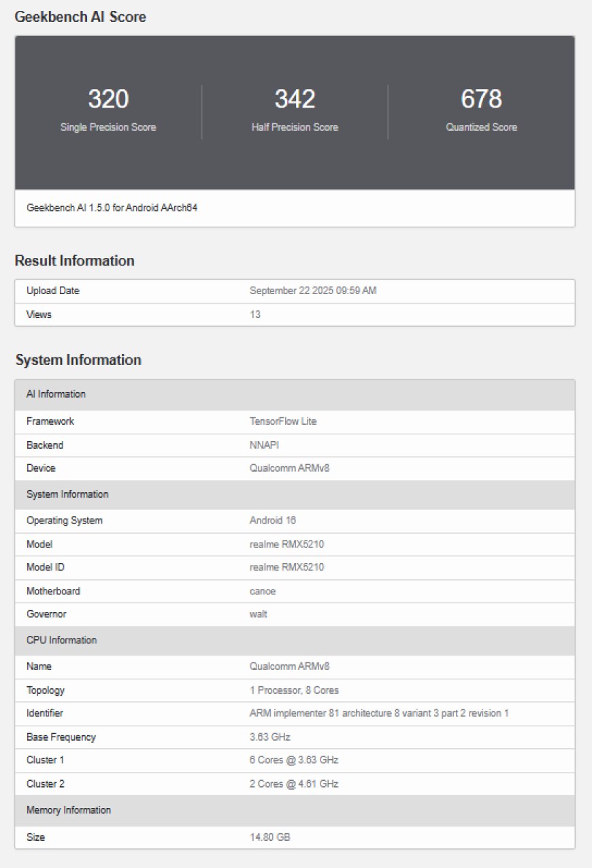Click the CPU Information section header

(61, 640)
